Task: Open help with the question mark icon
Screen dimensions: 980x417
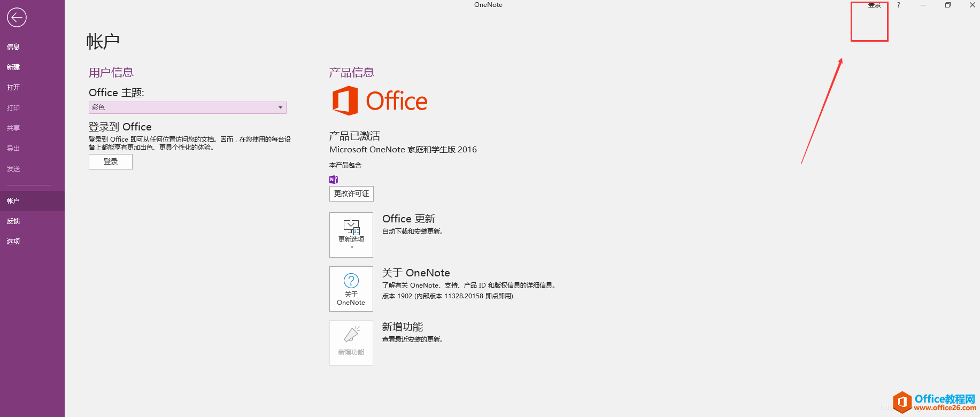Action: [898, 5]
